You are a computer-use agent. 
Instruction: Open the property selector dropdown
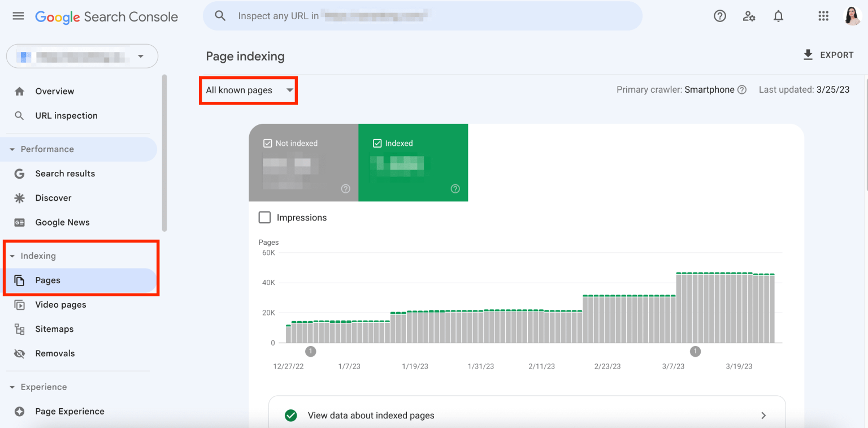point(82,56)
